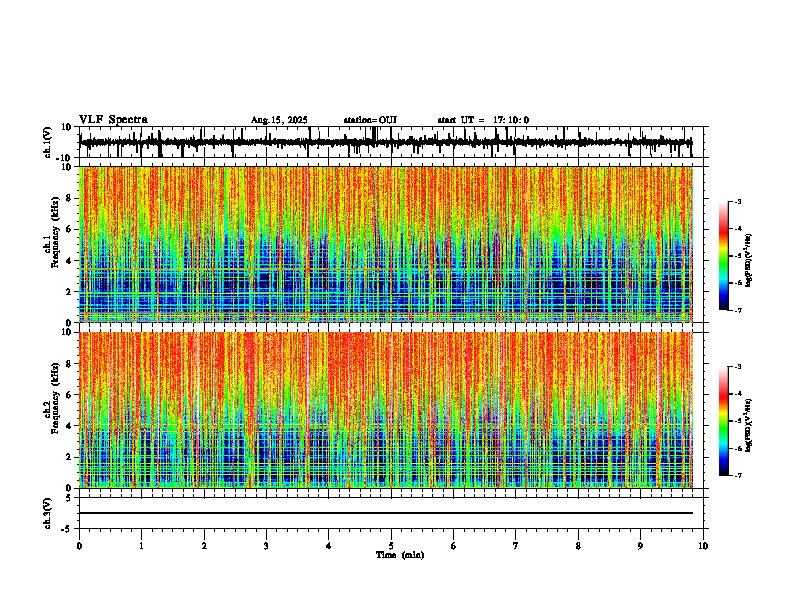Click time axis tick label "1"
792x612 pixels.
[x=141, y=546]
